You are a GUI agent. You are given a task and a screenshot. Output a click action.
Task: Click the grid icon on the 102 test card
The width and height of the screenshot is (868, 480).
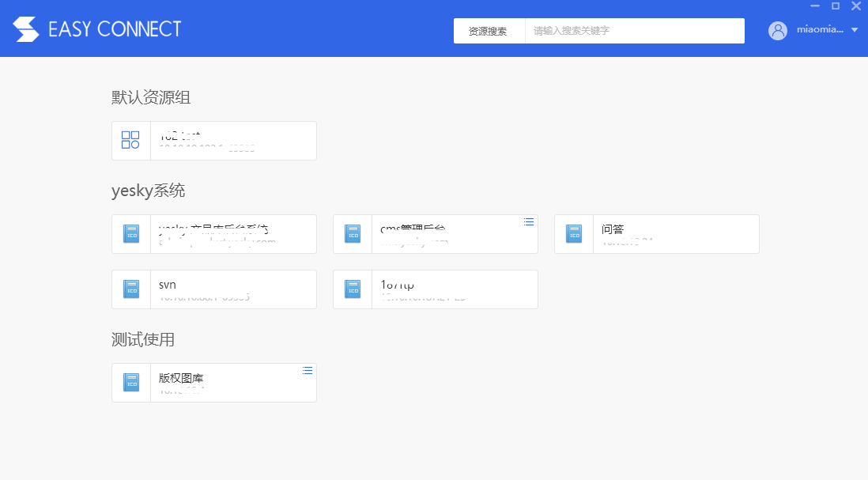pyautogui.click(x=130, y=140)
